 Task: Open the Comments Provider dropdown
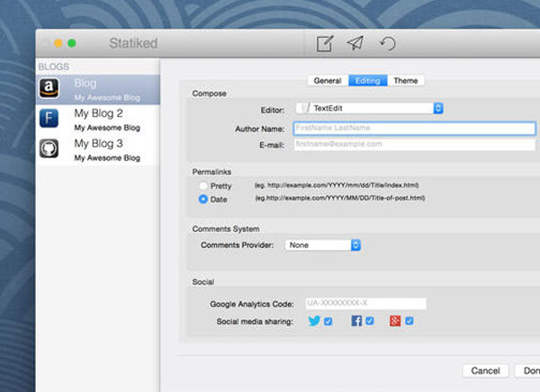click(x=323, y=245)
